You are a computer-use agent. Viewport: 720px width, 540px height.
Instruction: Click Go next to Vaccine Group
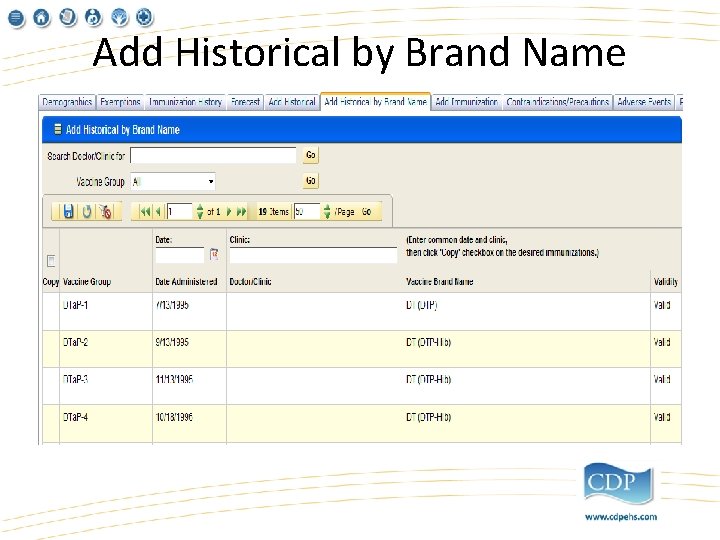tap(311, 181)
